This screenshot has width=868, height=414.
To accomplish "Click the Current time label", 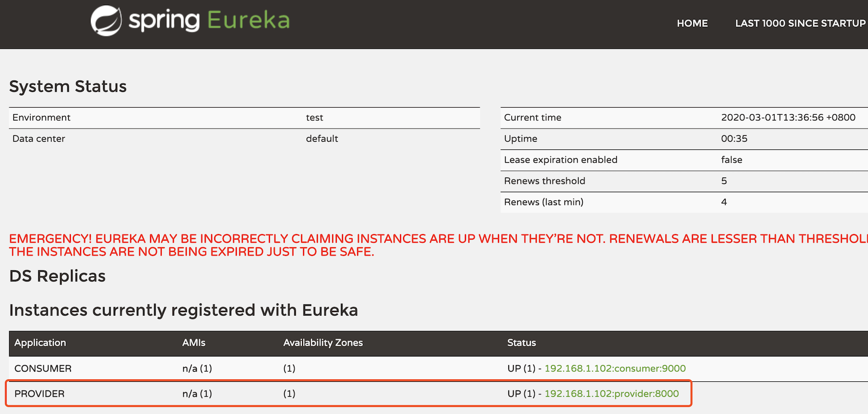I will tap(533, 118).
